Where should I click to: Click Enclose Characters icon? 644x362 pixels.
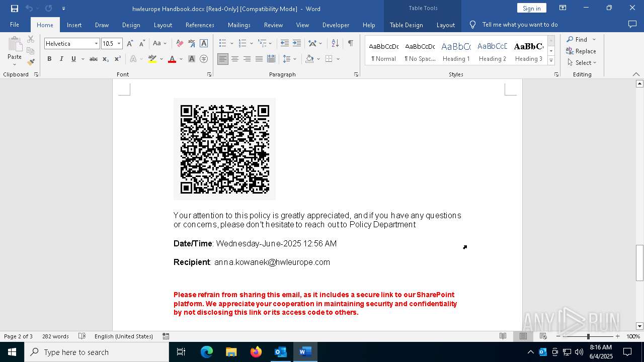[204, 59]
